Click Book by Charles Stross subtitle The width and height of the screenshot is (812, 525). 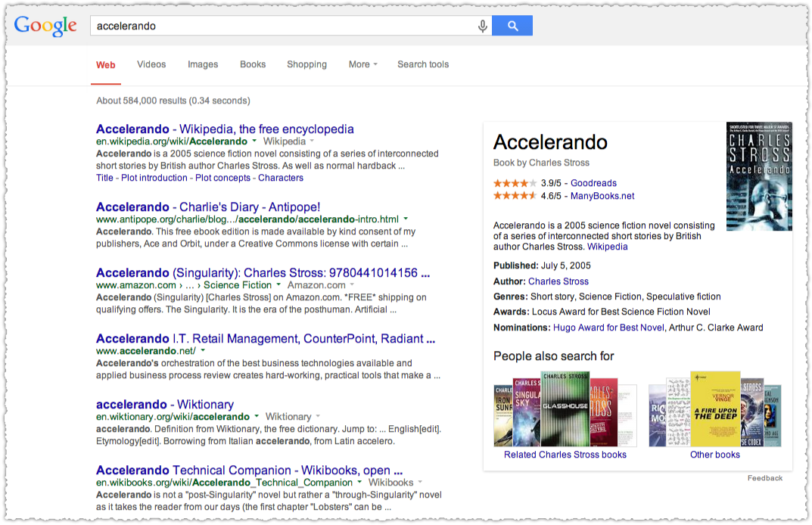tap(541, 163)
